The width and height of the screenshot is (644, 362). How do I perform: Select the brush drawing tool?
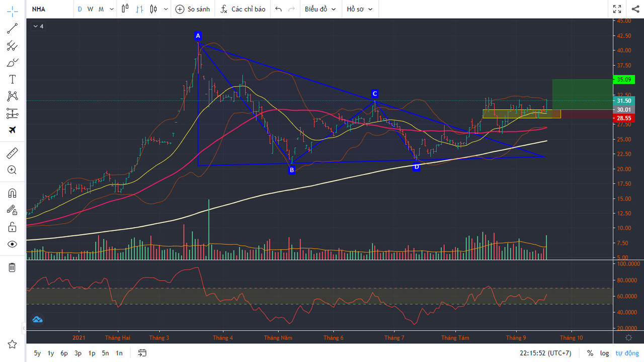(x=12, y=63)
